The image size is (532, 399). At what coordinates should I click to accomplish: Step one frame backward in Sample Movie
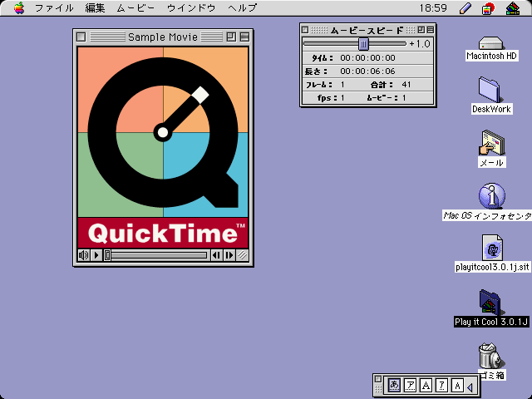(x=216, y=255)
